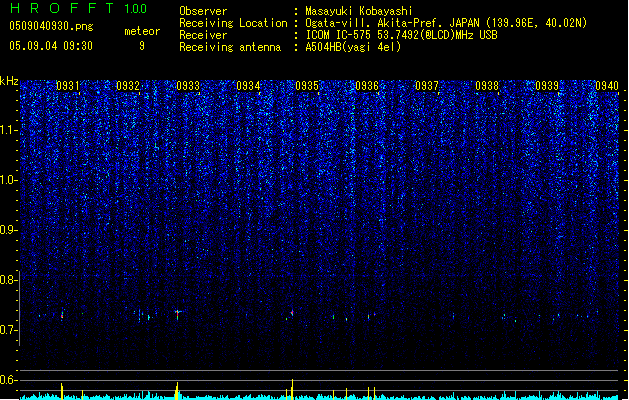Image resolution: width=629 pixels, height=400 pixels.
Task: Click the 0.7 kHz axis label
Action: click(8, 330)
